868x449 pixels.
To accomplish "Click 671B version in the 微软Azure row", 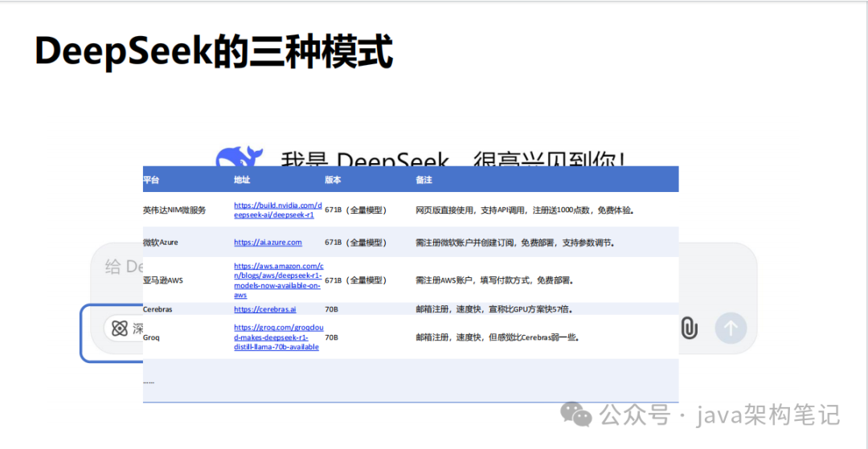I will tap(355, 243).
